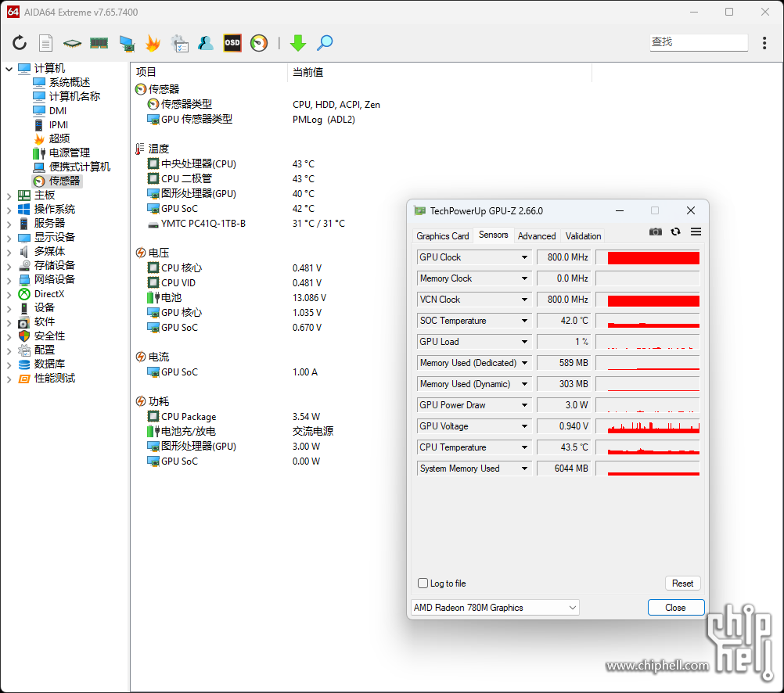The image size is (784, 693).
Task: Select the GPU 核心 voltage row
Action: click(x=181, y=313)
